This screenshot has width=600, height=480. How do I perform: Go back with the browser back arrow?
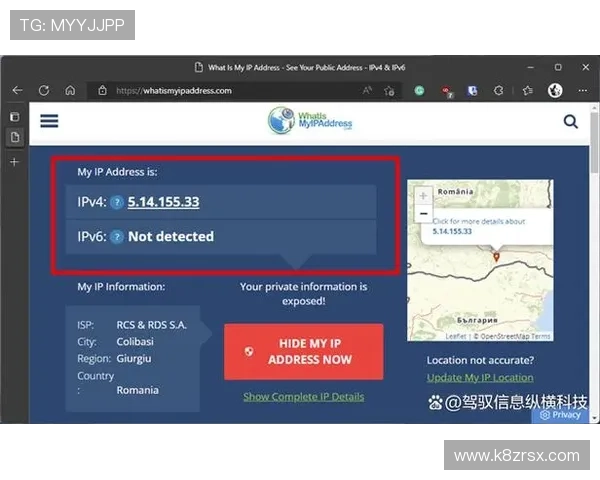[x=18, y=90]
